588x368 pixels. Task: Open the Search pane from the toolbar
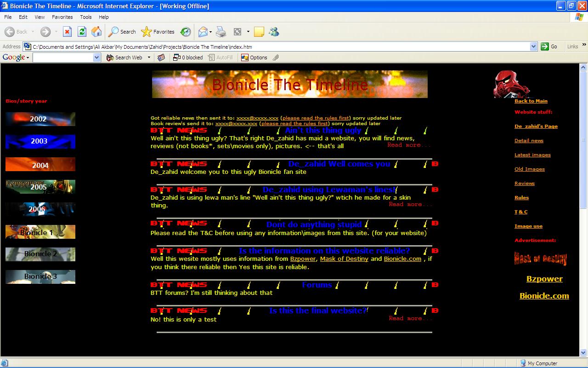(x=122, y=32)
